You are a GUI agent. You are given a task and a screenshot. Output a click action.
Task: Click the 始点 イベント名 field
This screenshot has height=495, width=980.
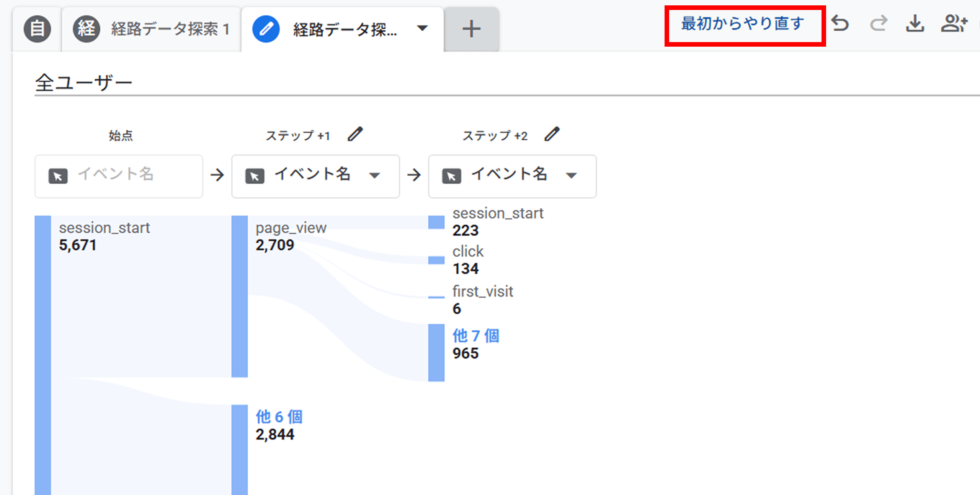[x=119, y=176]
